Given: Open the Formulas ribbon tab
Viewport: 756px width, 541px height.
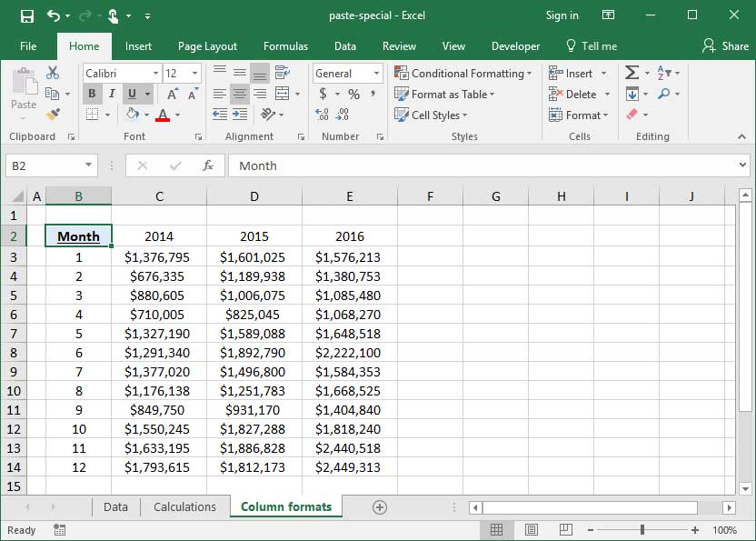Looking at the screenshot, I should (x=285, y=46).
